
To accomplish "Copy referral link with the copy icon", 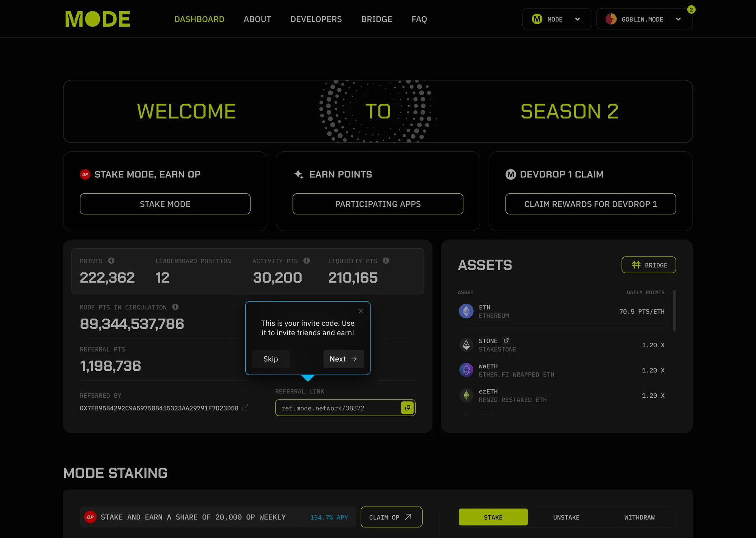I will [x=407, y=408].
